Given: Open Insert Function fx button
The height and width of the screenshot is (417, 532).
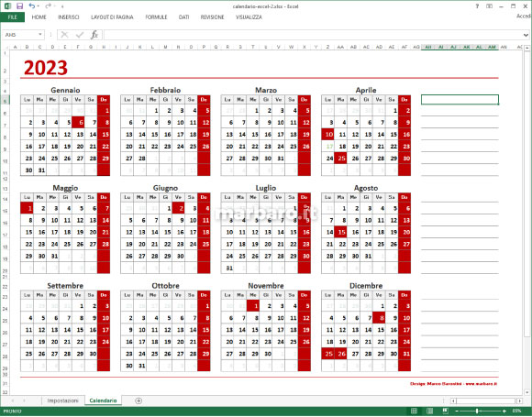Looking at the screenshot, I should tap(94, 35).
